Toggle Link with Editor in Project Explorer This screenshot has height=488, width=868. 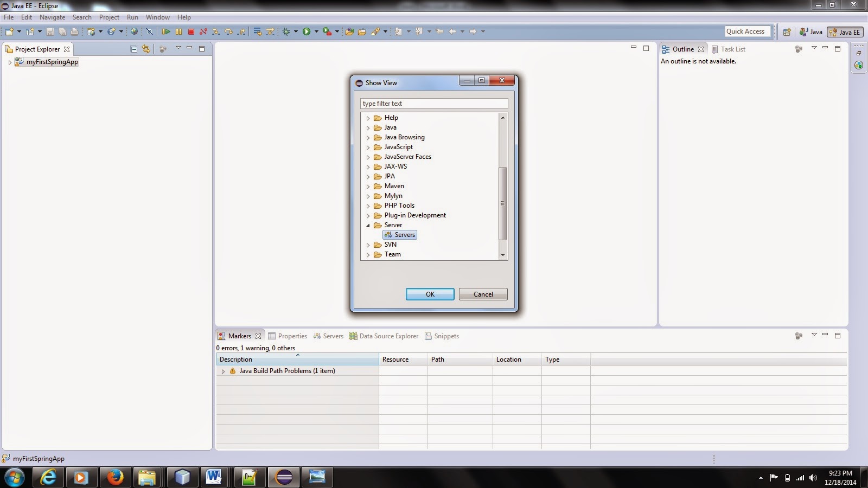tap(145, 49)
